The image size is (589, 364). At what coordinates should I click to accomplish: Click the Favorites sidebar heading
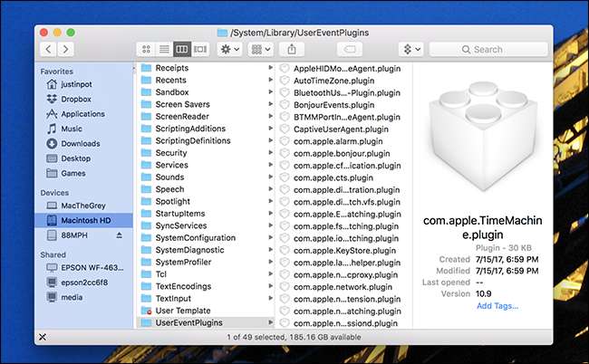point(57,72)
